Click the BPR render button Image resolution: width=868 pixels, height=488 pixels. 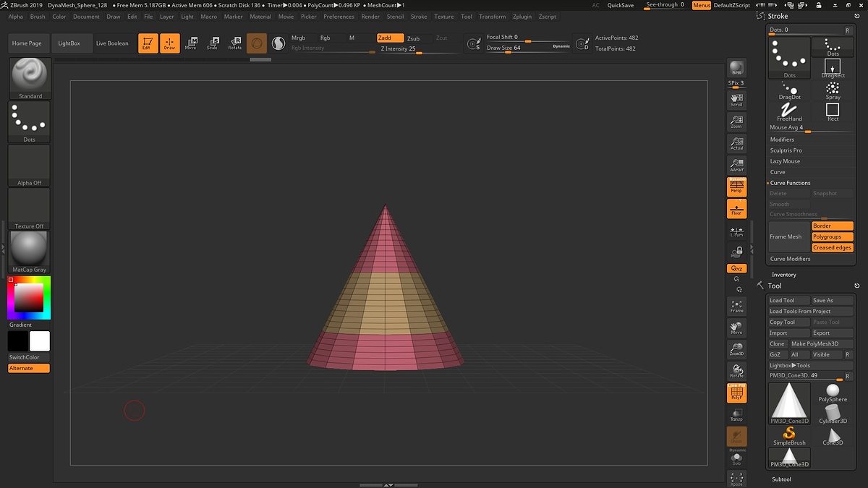tap(736, 68)
